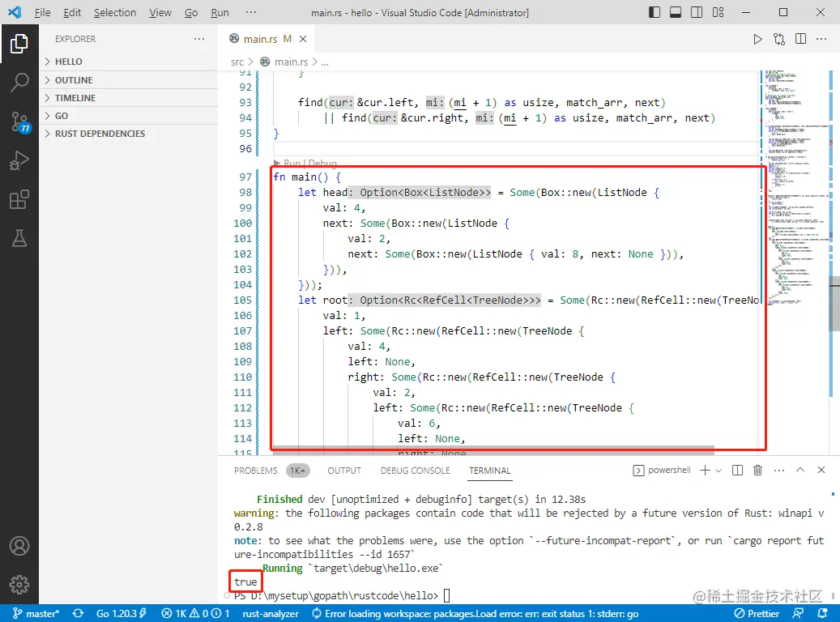Kill terminal with trash icon
The width and height of the screenshot is (840, 622).
tap(757, 471)
